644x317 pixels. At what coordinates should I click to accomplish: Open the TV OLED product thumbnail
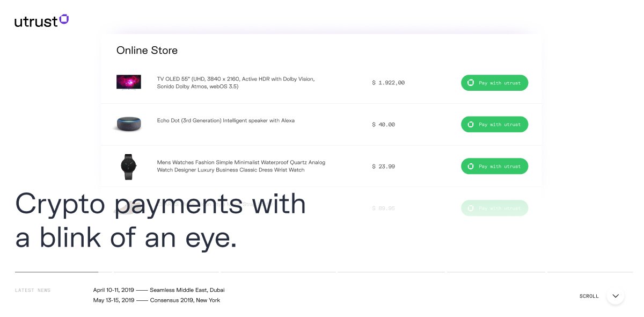coord(129,82)
